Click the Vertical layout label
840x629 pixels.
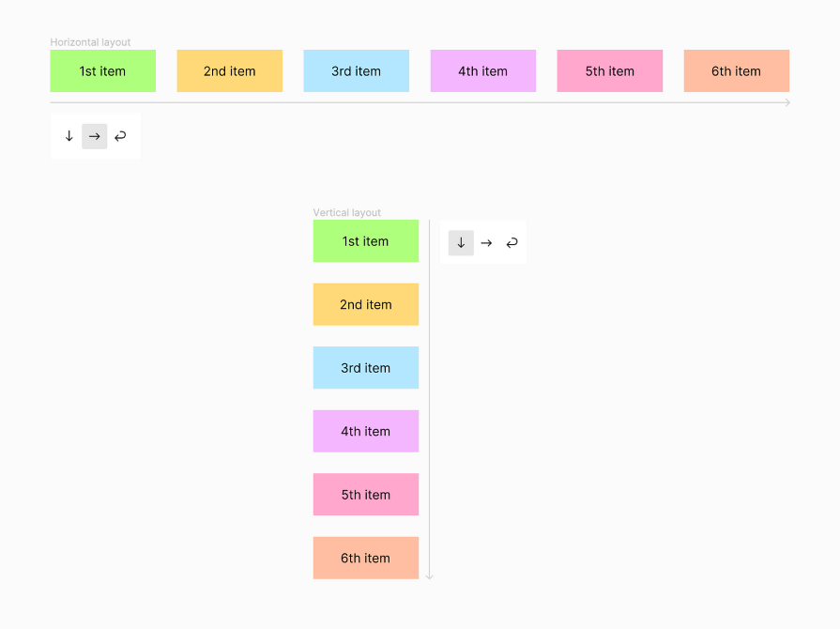click(346, 212)
